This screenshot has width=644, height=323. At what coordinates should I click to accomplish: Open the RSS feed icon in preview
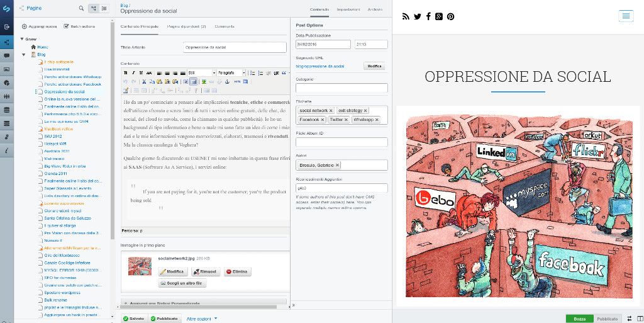406,16
